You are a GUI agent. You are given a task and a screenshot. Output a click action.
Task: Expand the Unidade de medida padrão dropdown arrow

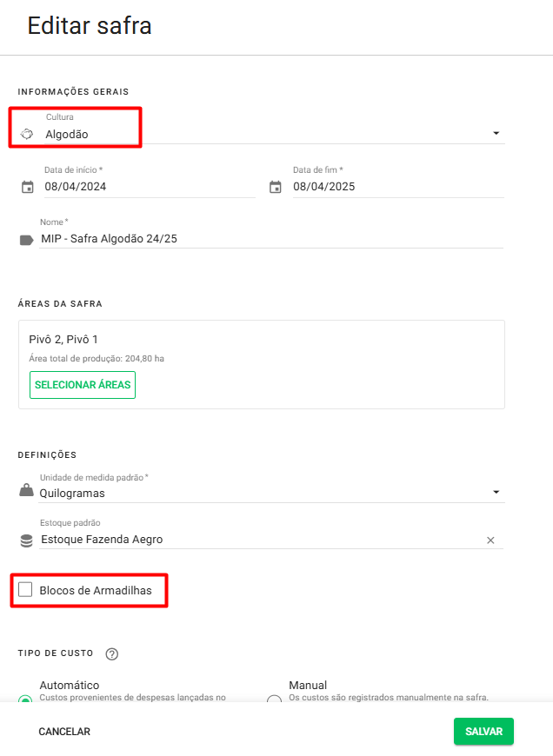(x=496, y=493)
